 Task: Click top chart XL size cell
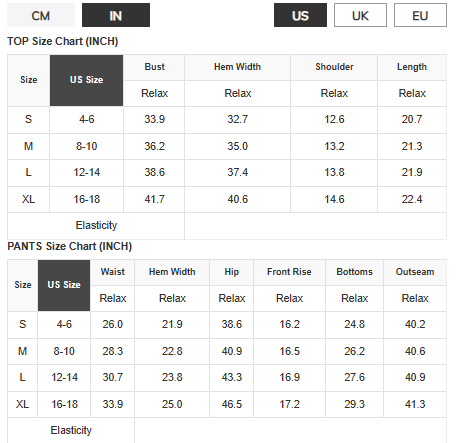click(x=28, y=199)
